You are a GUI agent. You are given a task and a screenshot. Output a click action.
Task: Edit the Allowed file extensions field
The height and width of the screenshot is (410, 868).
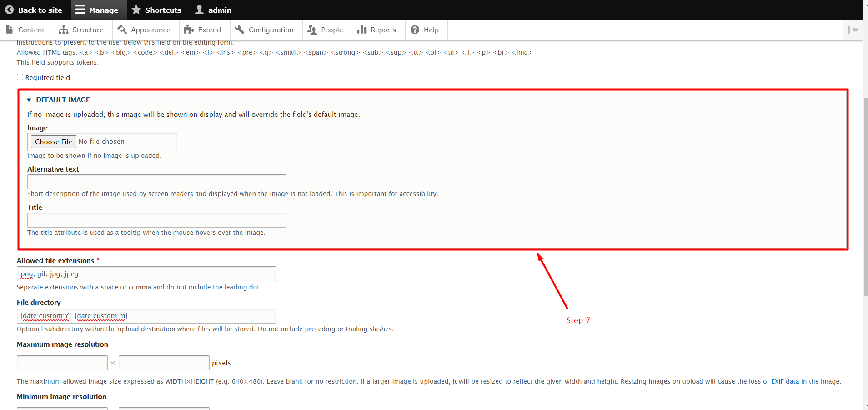pos(146,273)
